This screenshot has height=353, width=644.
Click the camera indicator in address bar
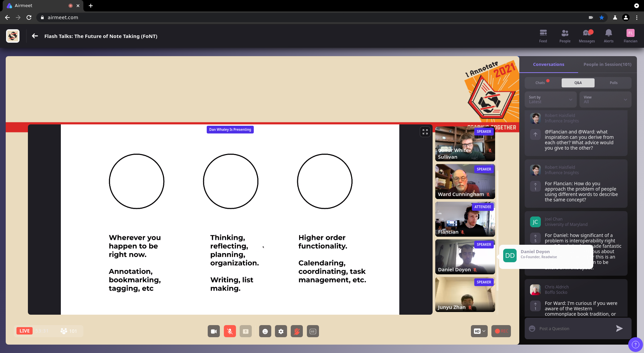click(x=591, y=17)
